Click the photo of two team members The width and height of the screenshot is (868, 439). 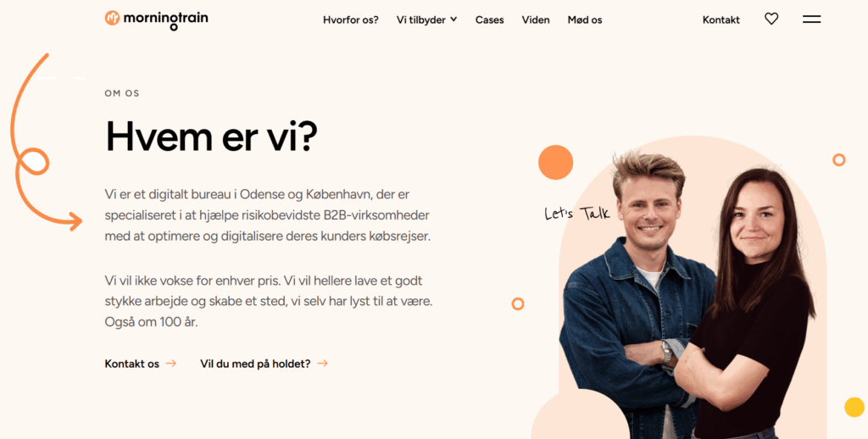pyautogui.click(x=687, y=295)
